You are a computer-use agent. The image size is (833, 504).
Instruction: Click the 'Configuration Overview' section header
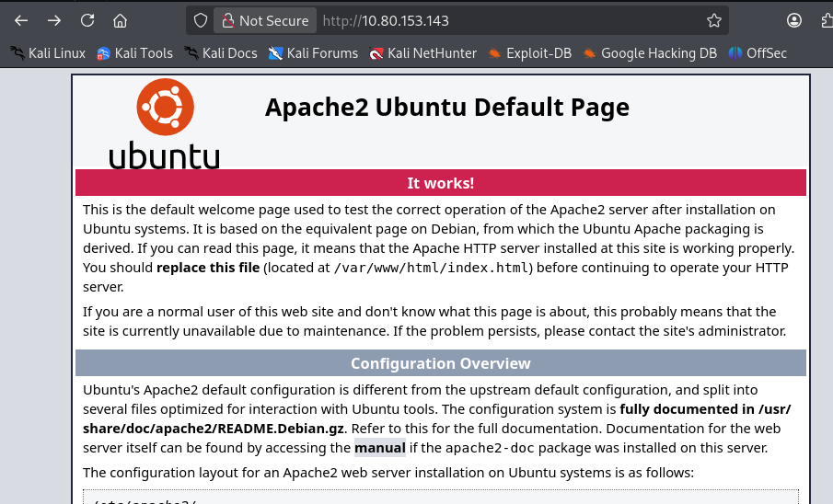(x=440, y=363)
